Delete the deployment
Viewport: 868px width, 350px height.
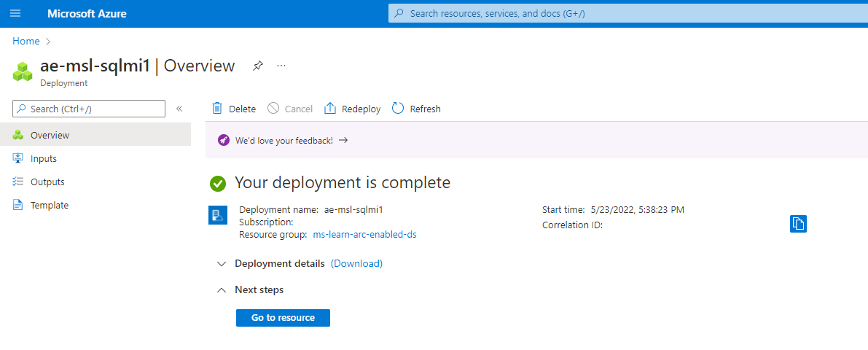pyautogui.click(x=234, y=109)
